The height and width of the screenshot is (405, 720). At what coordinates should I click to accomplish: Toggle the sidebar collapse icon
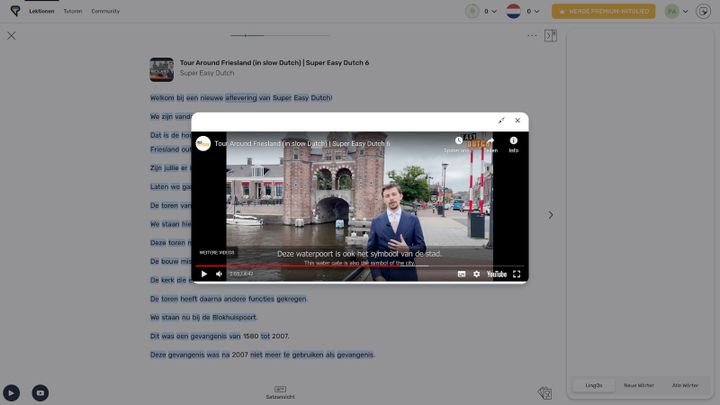pos(551,35)
